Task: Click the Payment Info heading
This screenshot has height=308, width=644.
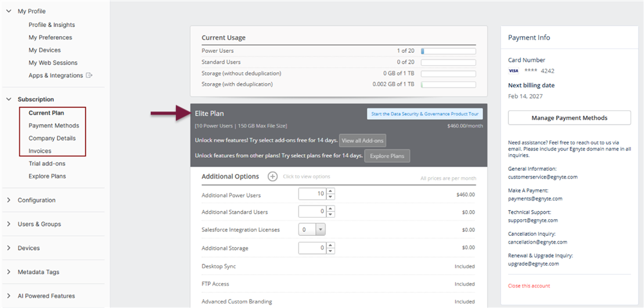Action: 529,37
